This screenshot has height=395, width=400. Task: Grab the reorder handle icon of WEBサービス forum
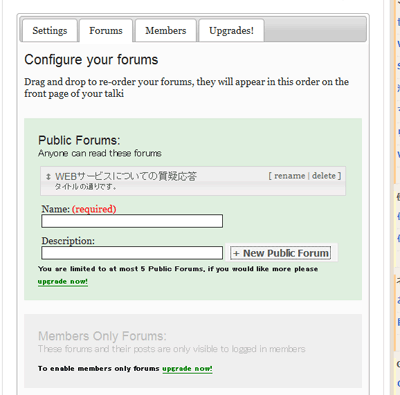tap(48, 177)
